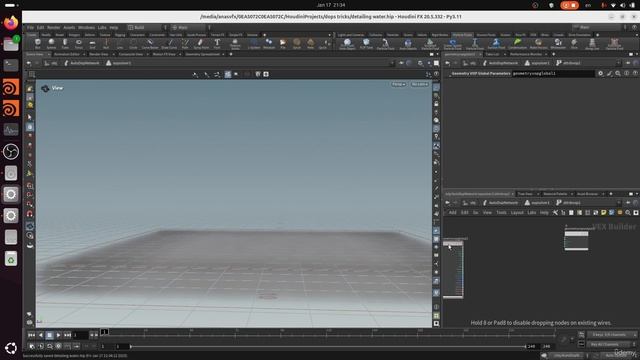
Task: Select the Grid shelf tool
Action: point(92,44)
